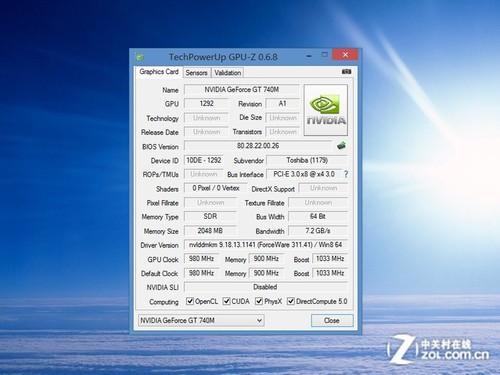
Task: Click the Release Date field showing Unknown
Action: pyautogui.click(x=206, y=132)
